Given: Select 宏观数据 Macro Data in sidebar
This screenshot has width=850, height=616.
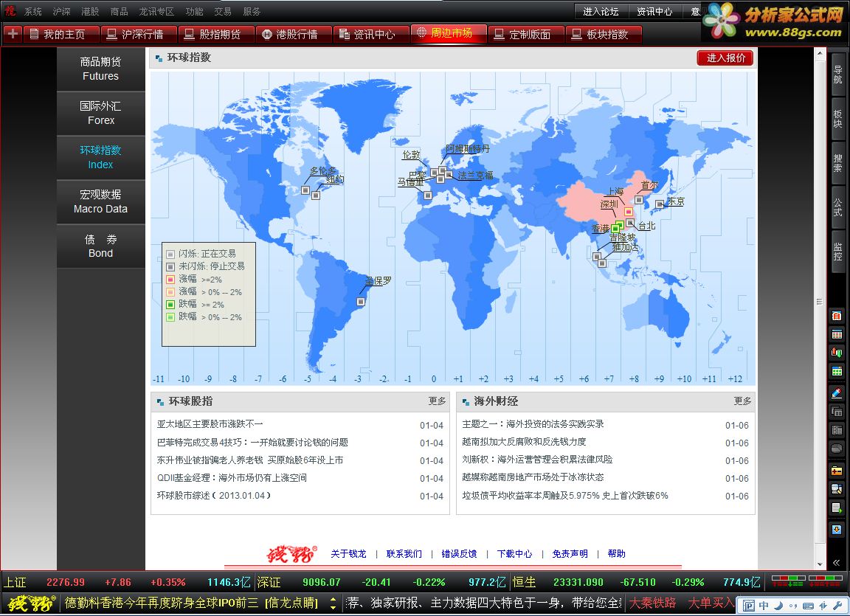Looking at the screenshot, I should pyautogui.click(x=101, y=201).
